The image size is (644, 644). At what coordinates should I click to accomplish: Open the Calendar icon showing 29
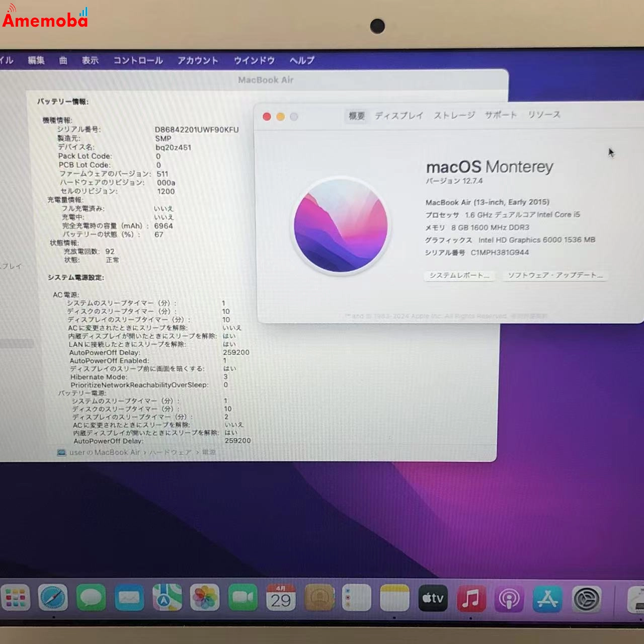(x=281, y=598)
